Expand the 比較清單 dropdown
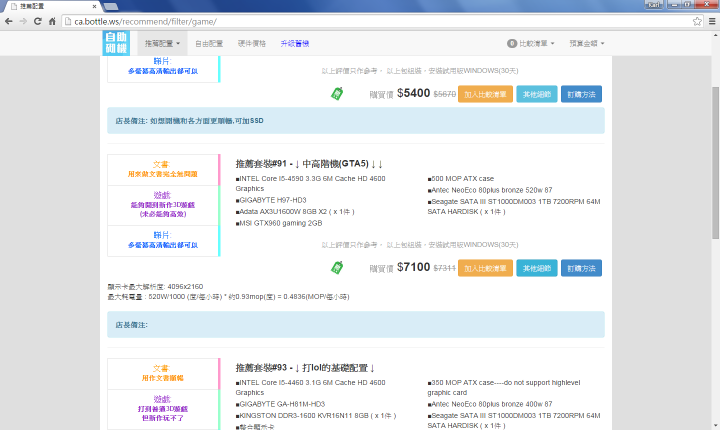Viewport: 720px width, 430px height. [x=531, y=43]
